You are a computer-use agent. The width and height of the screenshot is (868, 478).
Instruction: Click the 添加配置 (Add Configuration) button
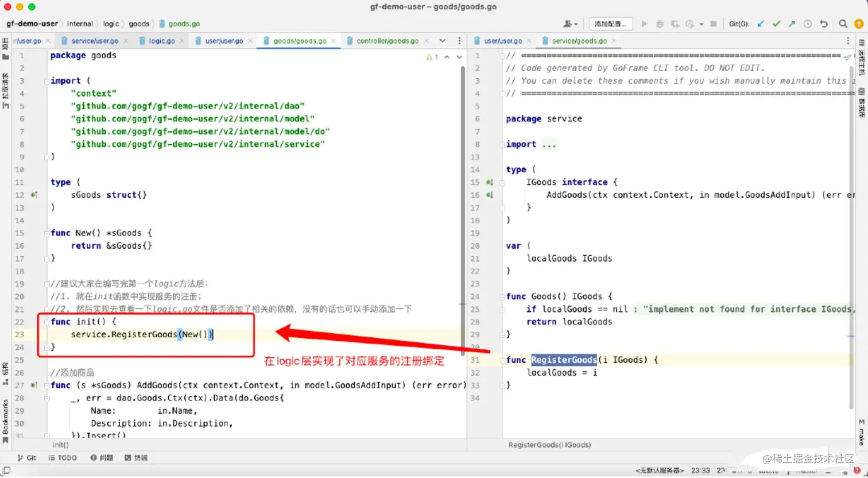(x=610, y=24)
